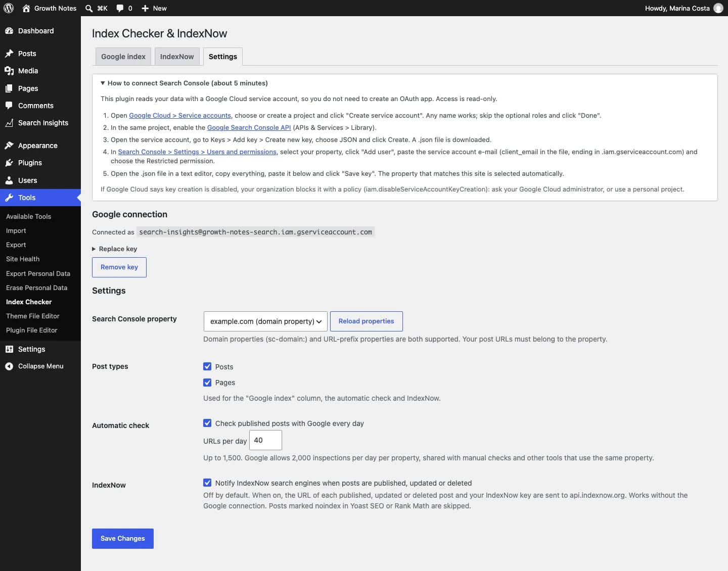Open Export Personal Data submenu item

point(38,273)
